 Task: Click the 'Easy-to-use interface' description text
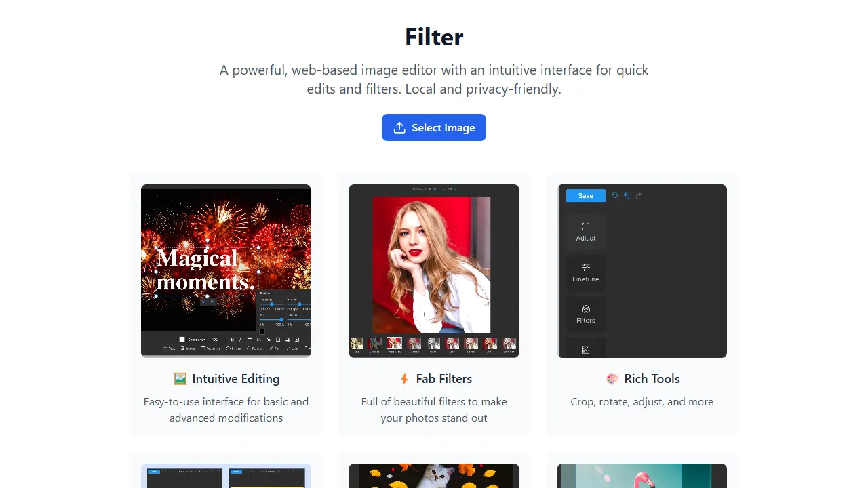click(x=226, y=409)
